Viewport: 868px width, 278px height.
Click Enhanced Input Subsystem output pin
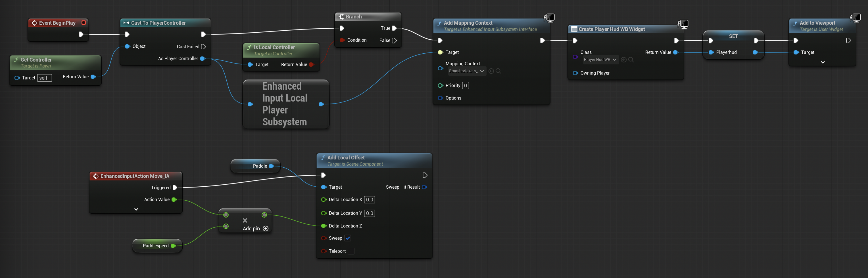tap(321, 104)
